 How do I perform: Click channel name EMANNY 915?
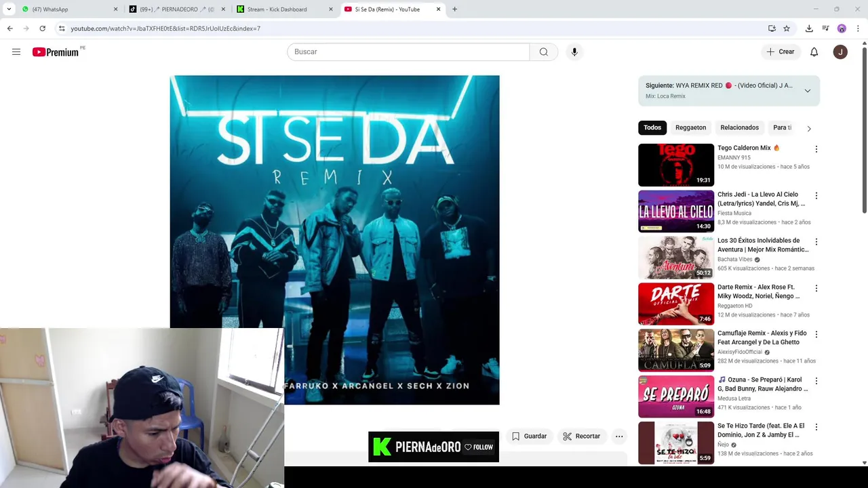(x=734, y=157)
